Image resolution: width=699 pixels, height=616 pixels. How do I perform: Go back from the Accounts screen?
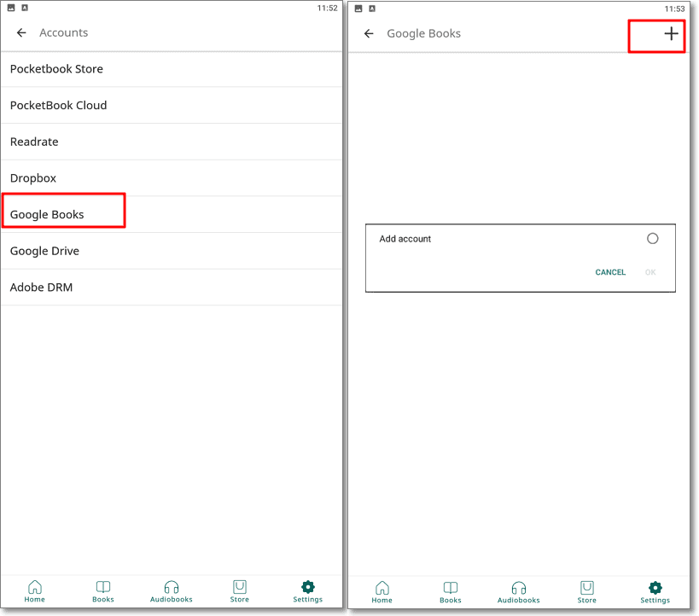(21, 32)
